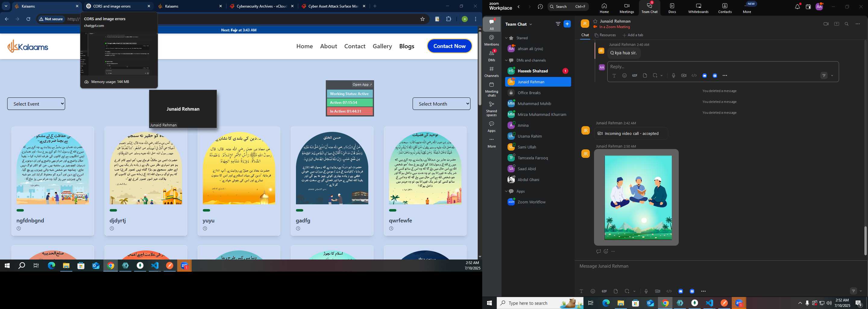Click the Contact Now button
This screenshot has height=309, width=868.
coord(449,46)
